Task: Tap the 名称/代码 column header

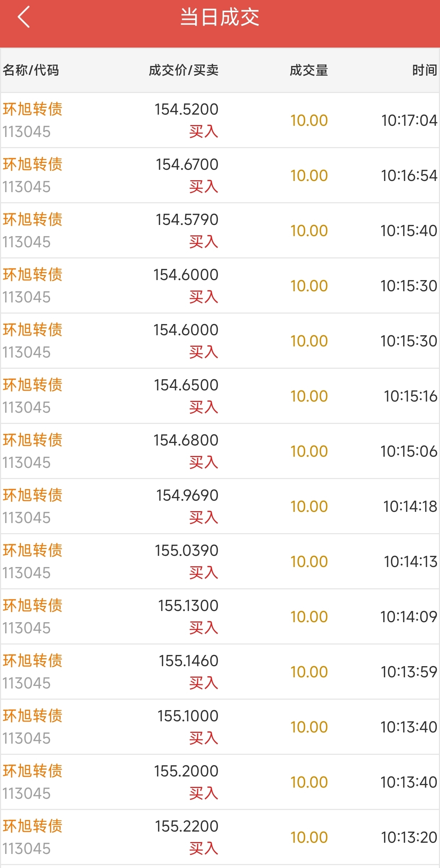Action: 31,70
